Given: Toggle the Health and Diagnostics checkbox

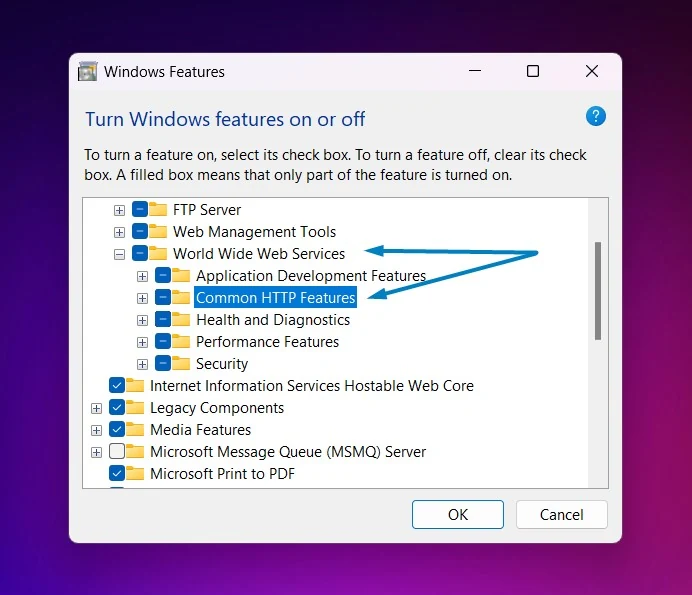Looking at the screenshot, I should point(163,319).
